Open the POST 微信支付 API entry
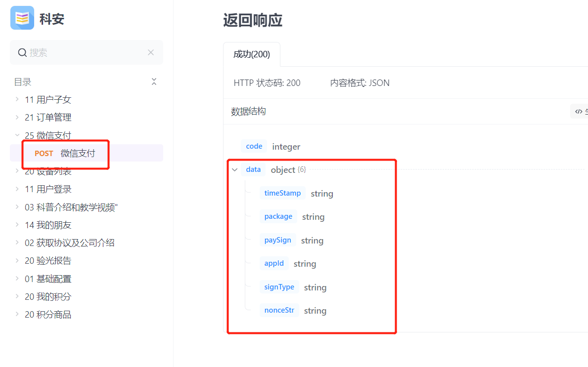This screenshot has height=367, width=588. click(x=87, y=153)
